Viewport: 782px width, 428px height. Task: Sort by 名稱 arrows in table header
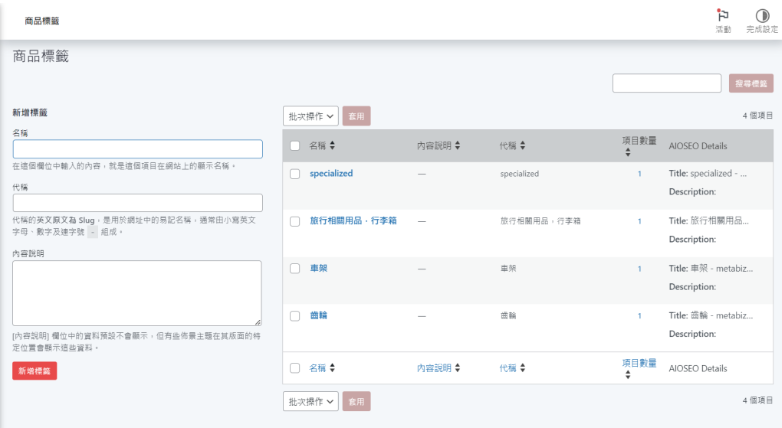pos(332,146)
